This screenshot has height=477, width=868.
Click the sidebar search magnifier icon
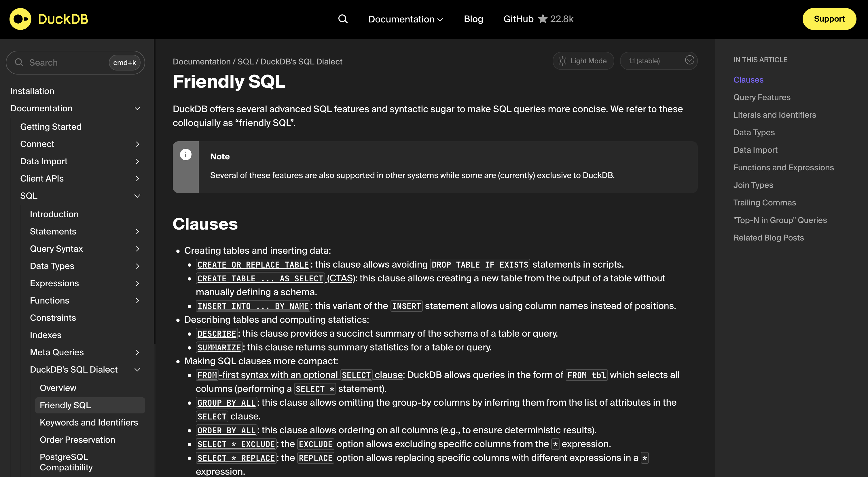pyautogui.click(x=19, y=63)
